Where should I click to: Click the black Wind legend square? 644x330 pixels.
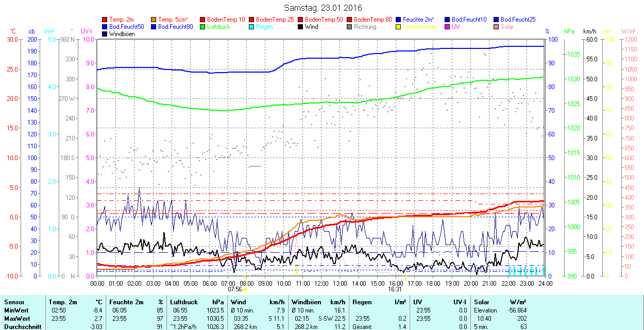300,27
